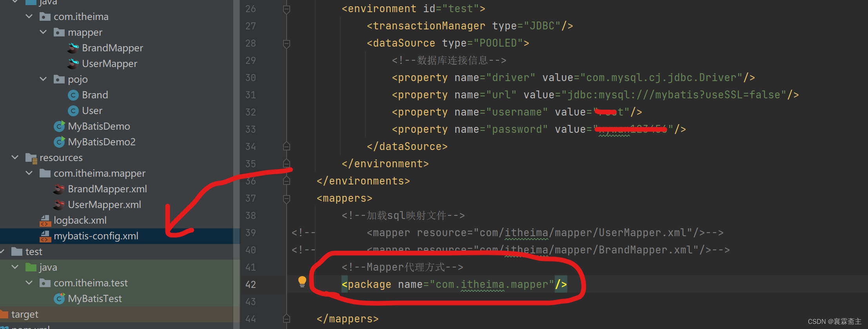The height and width of the screenshot is (329, 868).
Task: Click the BrandMapper.xml file icon
Action: pos(59,189)
